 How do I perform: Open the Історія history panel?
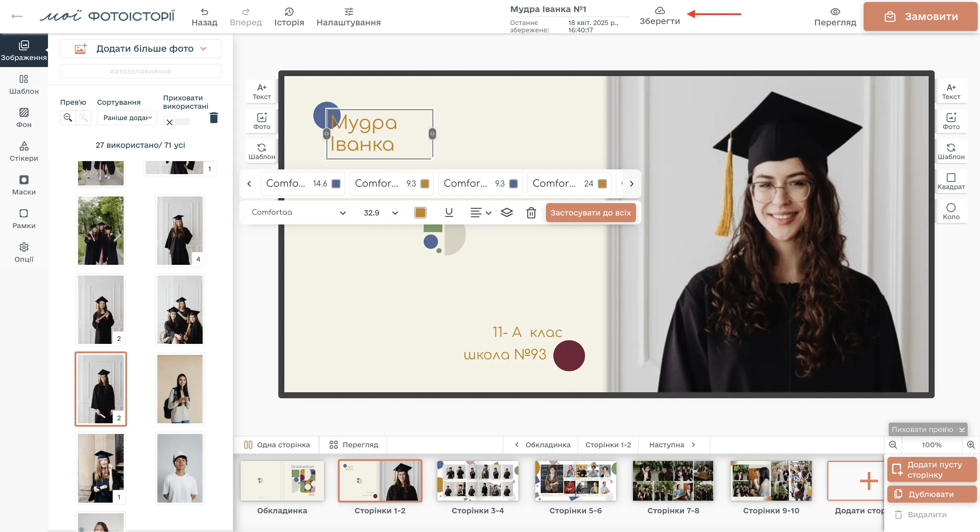[289, 17]
